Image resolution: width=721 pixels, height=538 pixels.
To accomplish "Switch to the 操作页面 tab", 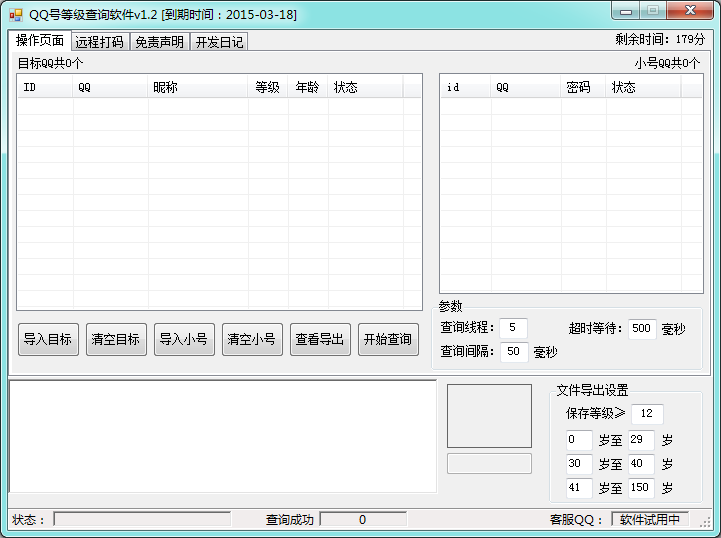I will point(40,40).
